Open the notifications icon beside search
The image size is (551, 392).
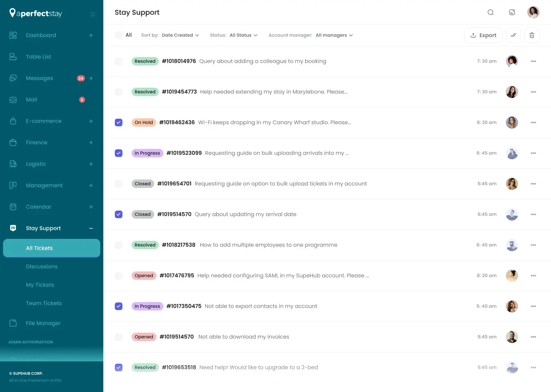(512, 12)
